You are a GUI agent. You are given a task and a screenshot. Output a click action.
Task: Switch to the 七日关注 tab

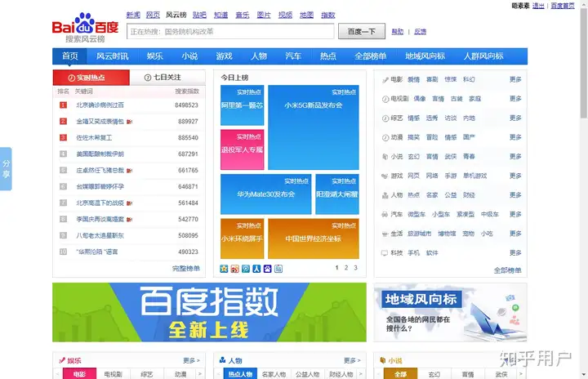(x=167, y=78)
